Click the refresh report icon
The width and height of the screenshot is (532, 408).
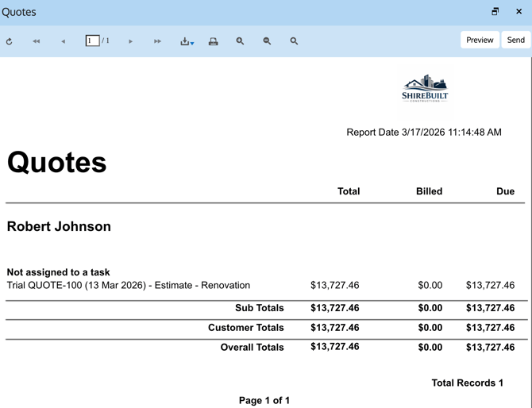[x=10, y=41]
